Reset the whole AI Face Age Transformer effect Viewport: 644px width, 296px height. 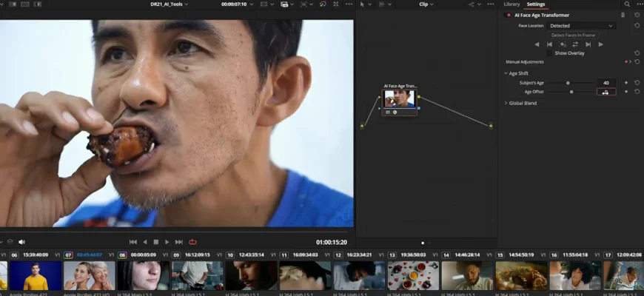click(637, 15)
